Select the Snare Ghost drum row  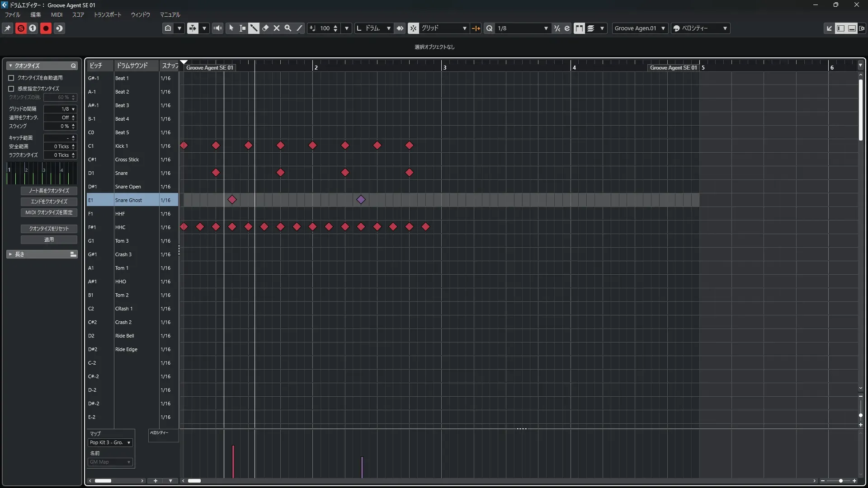pyautogui.click(x=128, y=200)
